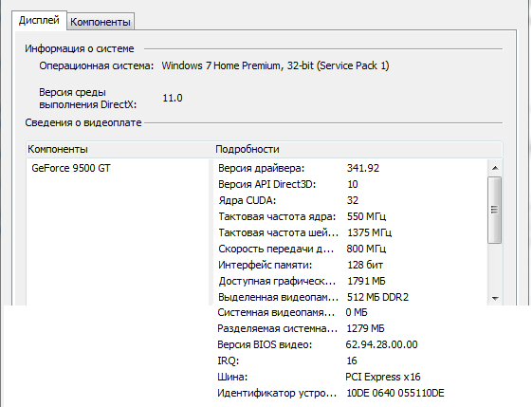Screen dimensions: 532x407
Task: Select the Дисплей tab
Action: click(39, 20)
